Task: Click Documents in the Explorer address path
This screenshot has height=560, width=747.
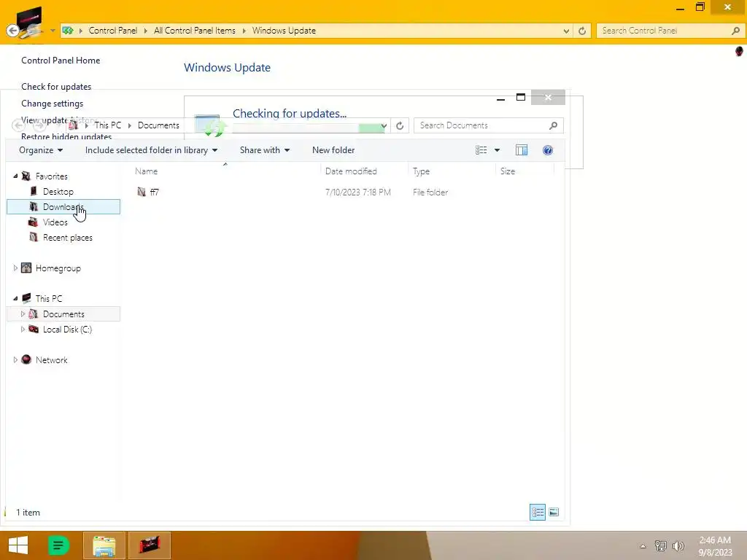Action: point(158,125)
